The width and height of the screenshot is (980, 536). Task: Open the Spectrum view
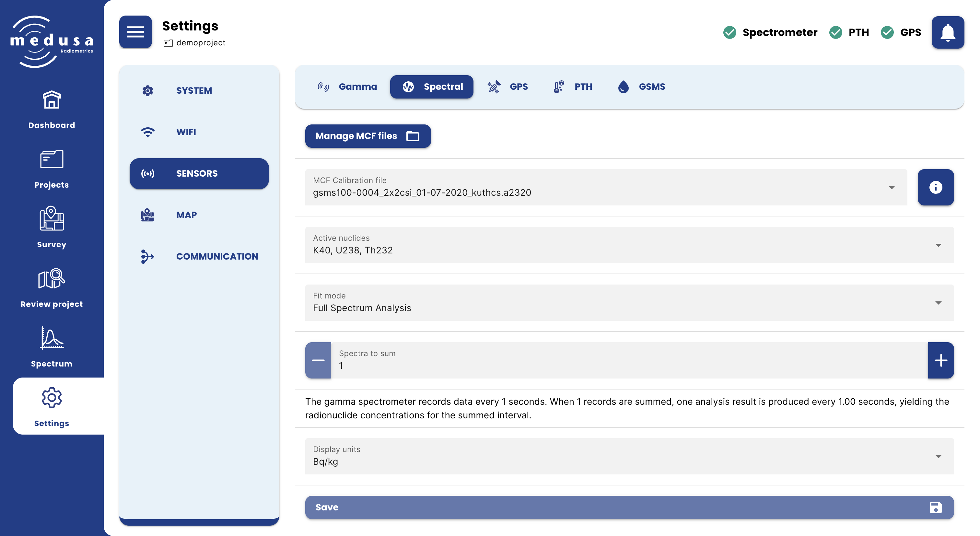point(51,347)
